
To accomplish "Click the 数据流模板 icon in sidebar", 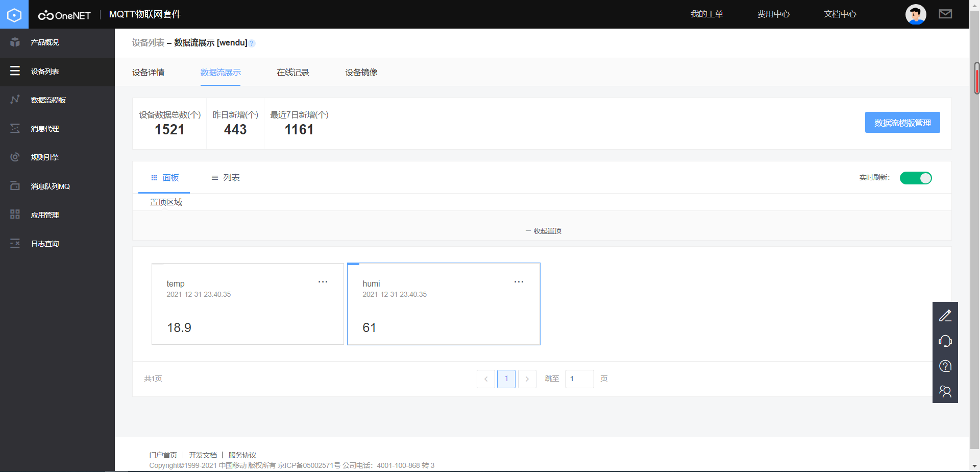I will [15, 100].
